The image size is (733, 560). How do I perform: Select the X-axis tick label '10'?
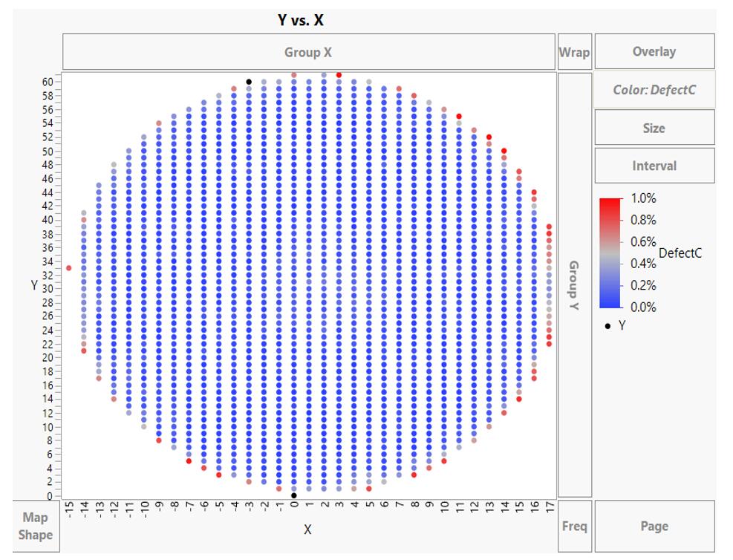tap(445, 507)
